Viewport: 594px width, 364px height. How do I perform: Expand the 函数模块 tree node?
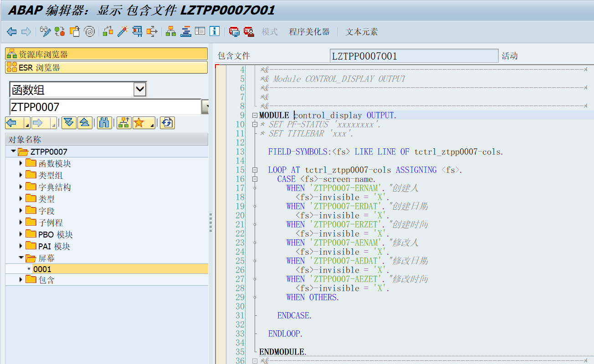[20, 163]
